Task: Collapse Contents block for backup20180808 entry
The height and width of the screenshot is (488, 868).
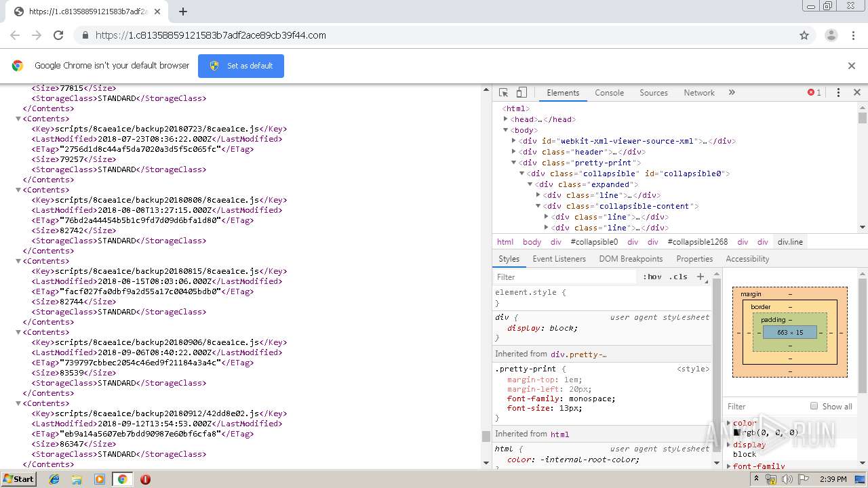Action: [x=18, y=190]
